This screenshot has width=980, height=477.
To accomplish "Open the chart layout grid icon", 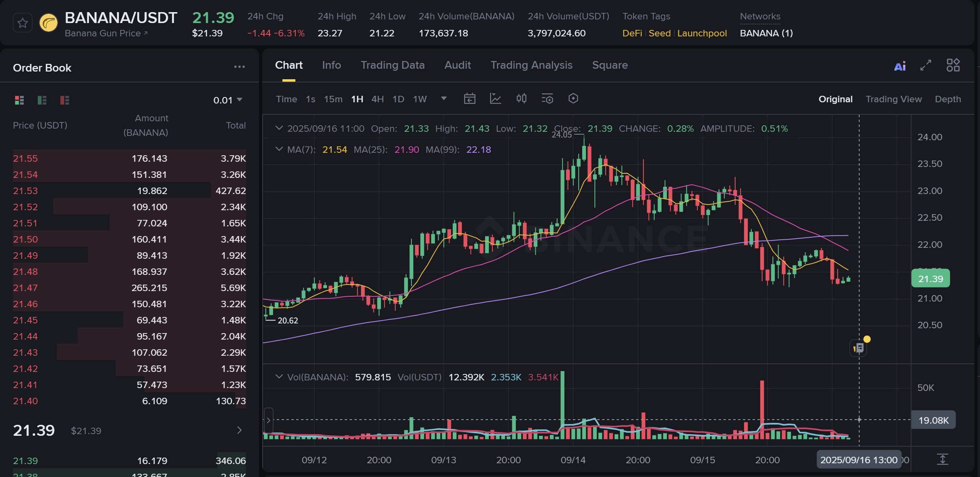I will point(953,65).
